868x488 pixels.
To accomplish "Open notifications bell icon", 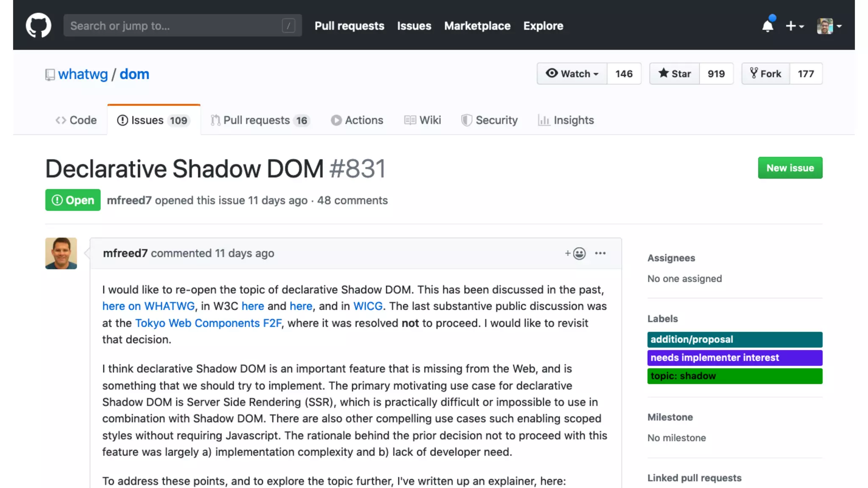I will point(768,26).
